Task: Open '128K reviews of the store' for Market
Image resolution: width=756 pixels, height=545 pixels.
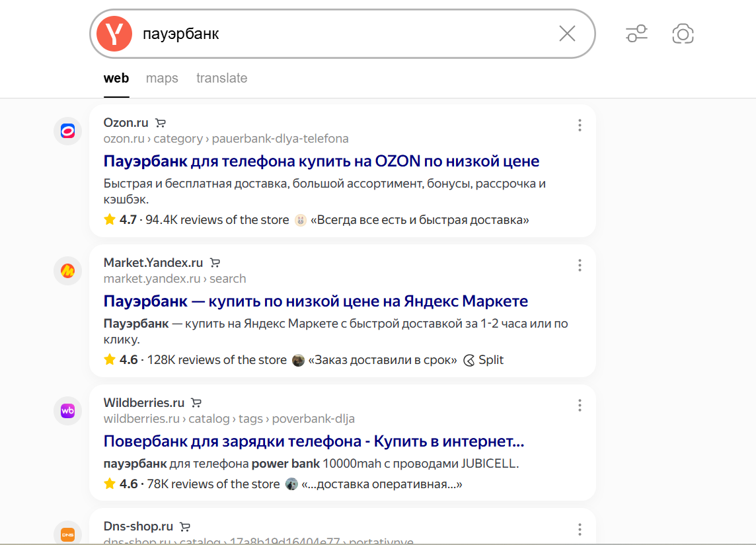Action: point(217,360)
